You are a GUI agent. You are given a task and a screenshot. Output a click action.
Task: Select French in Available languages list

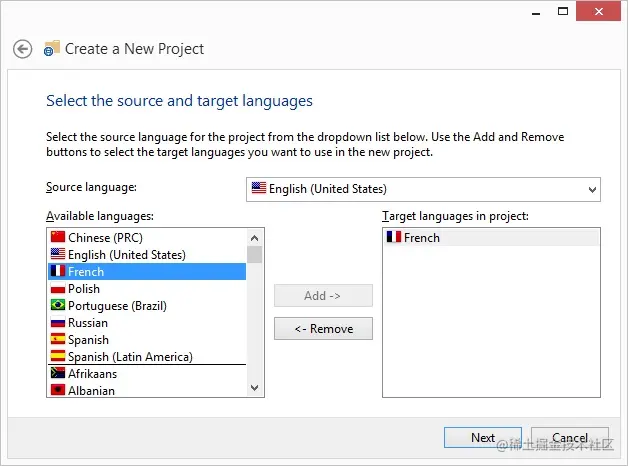point(147,271)
